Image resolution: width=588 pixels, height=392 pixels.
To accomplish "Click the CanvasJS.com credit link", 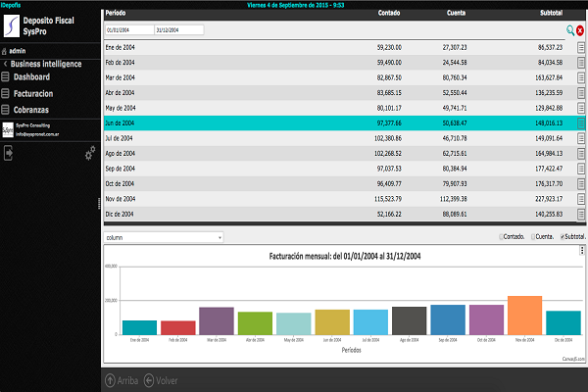I will click(573, 359).
